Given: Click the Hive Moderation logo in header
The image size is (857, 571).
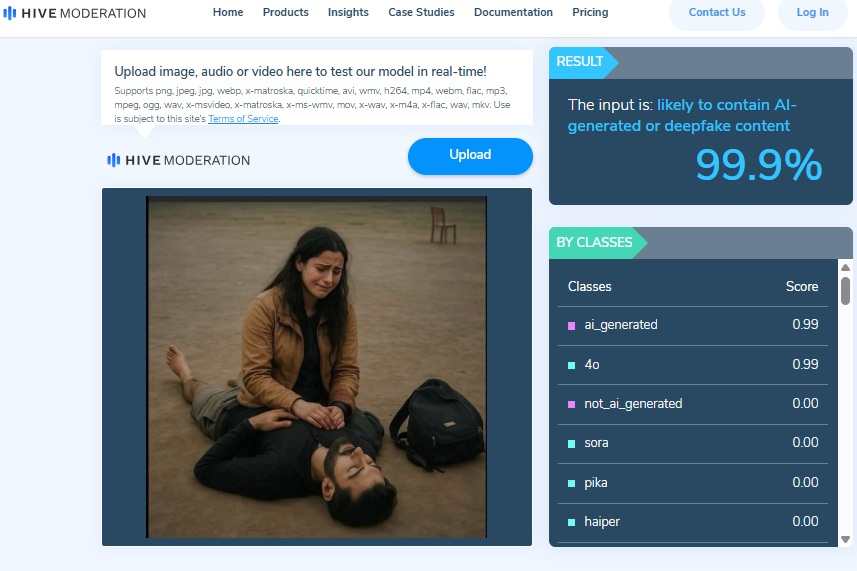Looking at the screenshot, I should pyautogui.click(x=74, y=13).
